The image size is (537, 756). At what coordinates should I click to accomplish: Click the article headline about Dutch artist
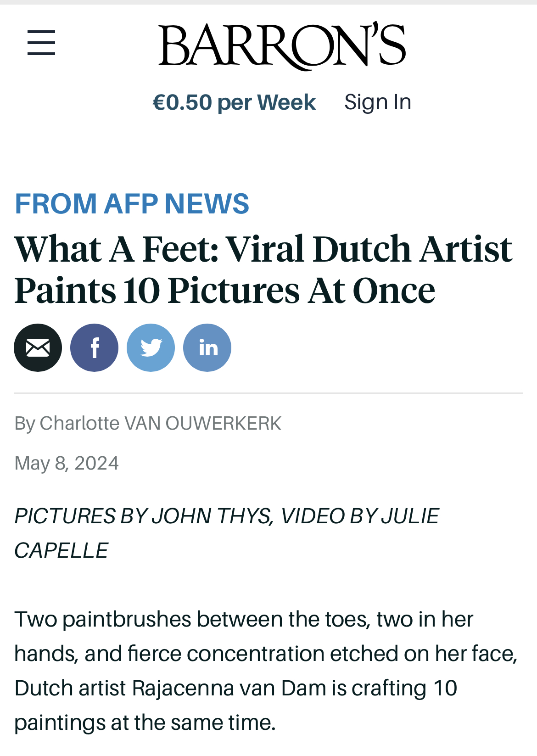point(263,269)
